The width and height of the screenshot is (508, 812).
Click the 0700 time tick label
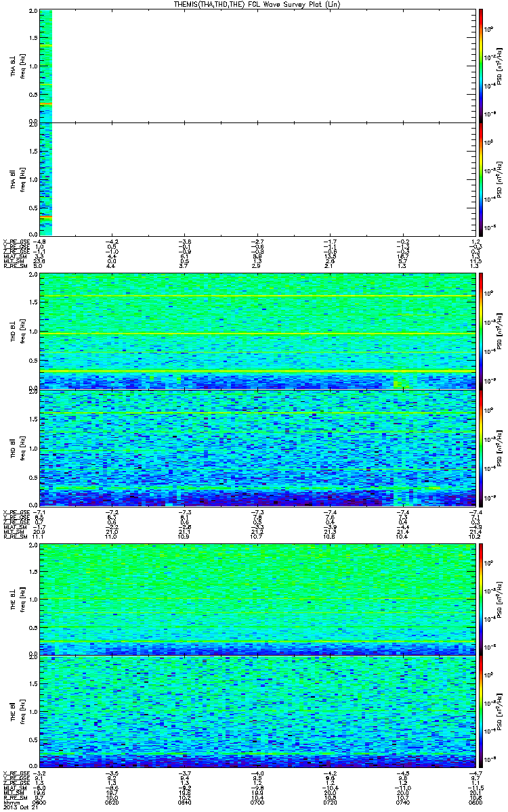pyautogui.click(x=257, y=802)
